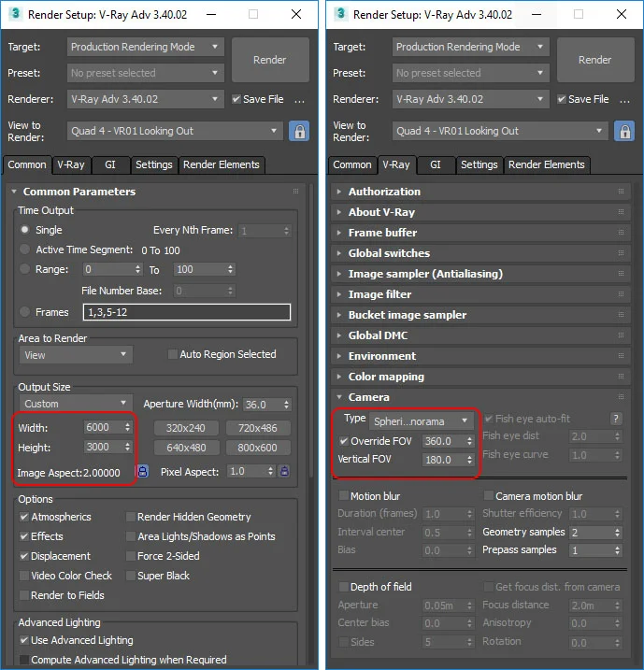The width and height of the screenshot is (644, 670).
Task: Click Prepass samples spinner arrows
Action: (617, 550)
